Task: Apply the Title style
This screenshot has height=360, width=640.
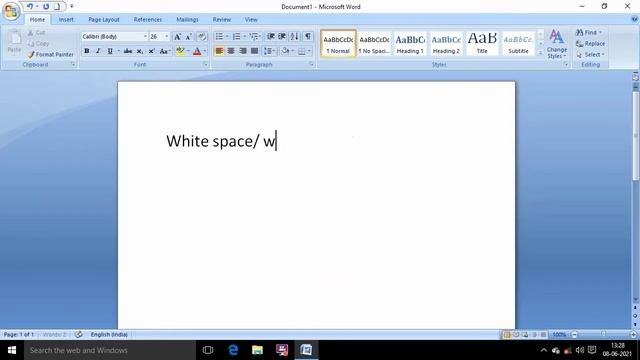Action: (x=482, y=43)
